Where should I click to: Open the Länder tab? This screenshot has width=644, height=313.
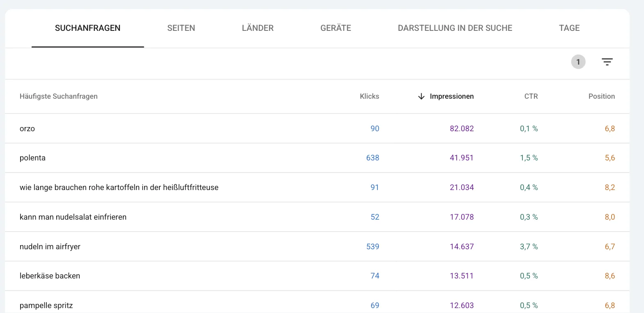click(258, 28)
